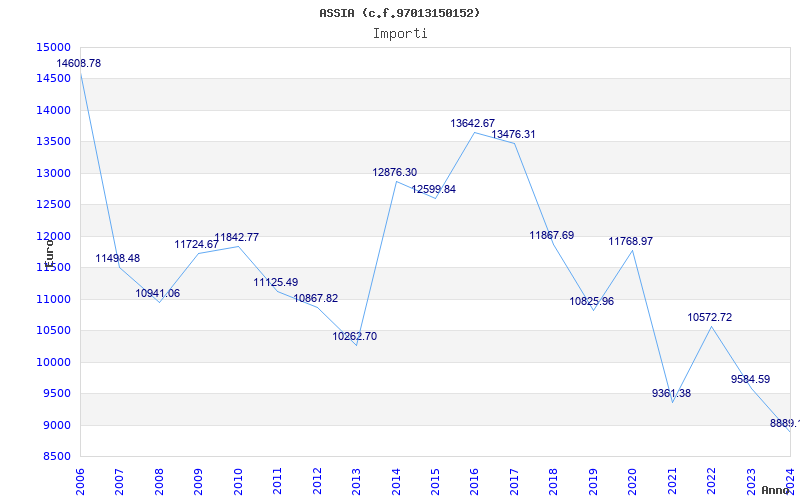Click y-axis tick label 12000
Image resolution: width=800 pixels, height=500 pixels.
[x=53, y=236]
